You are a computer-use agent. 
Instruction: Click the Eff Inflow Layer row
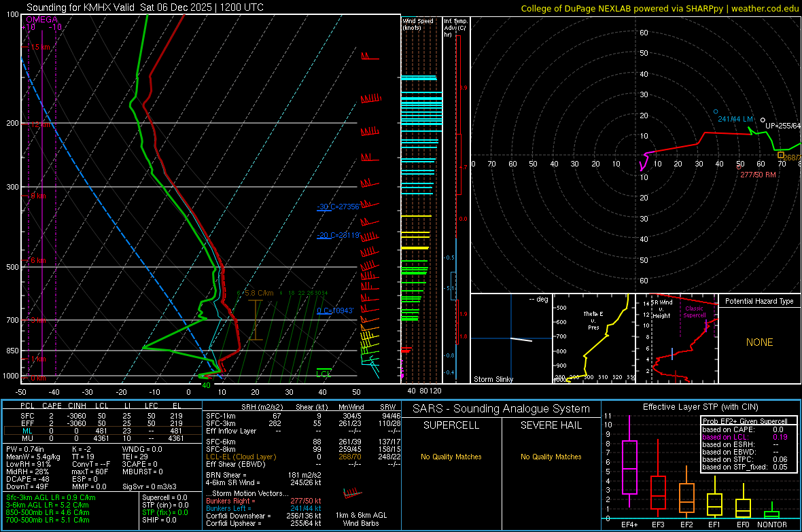click(303, 431)
